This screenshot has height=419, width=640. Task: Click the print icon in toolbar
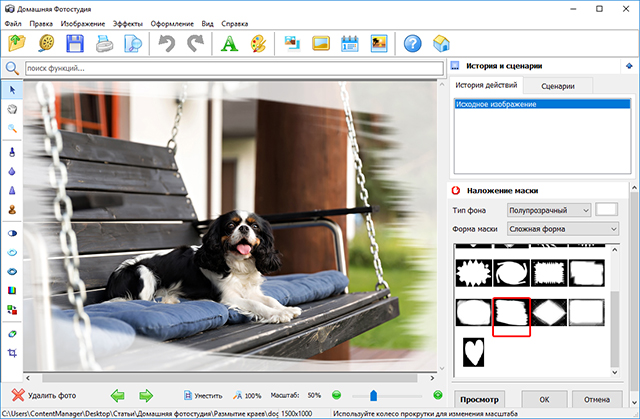[104, 43]
